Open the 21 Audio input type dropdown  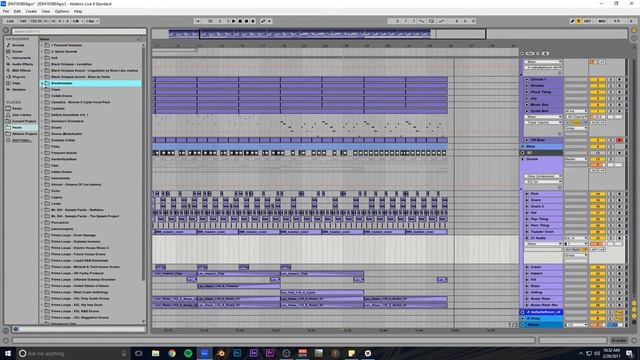(576, 238)
